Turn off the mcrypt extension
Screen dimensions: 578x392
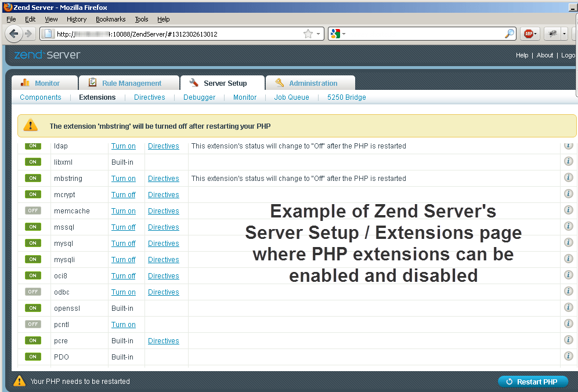click(123, 194)
